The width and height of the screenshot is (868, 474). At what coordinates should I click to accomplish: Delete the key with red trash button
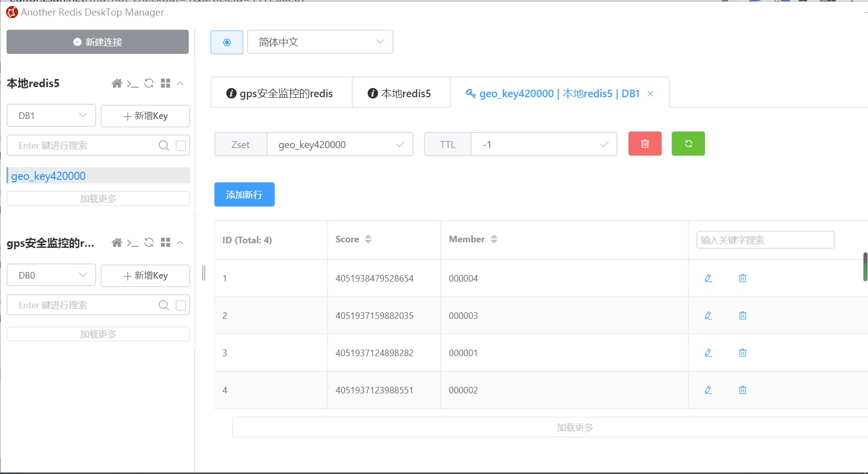click(645, 144)
